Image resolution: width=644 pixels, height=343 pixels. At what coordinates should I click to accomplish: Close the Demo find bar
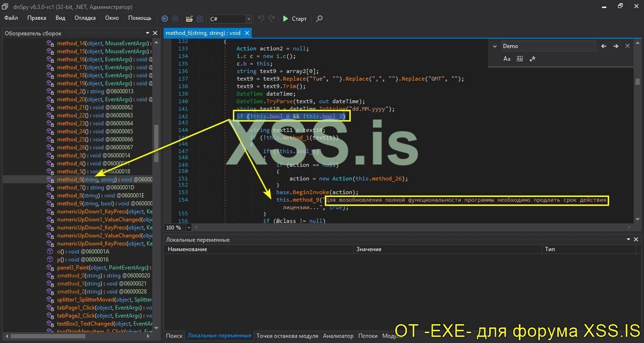tap(627, 46)
